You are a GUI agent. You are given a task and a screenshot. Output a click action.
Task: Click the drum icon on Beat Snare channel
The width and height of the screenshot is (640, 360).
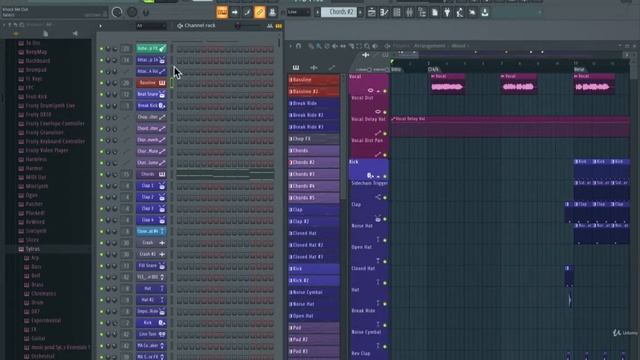[x=162, y=94]
